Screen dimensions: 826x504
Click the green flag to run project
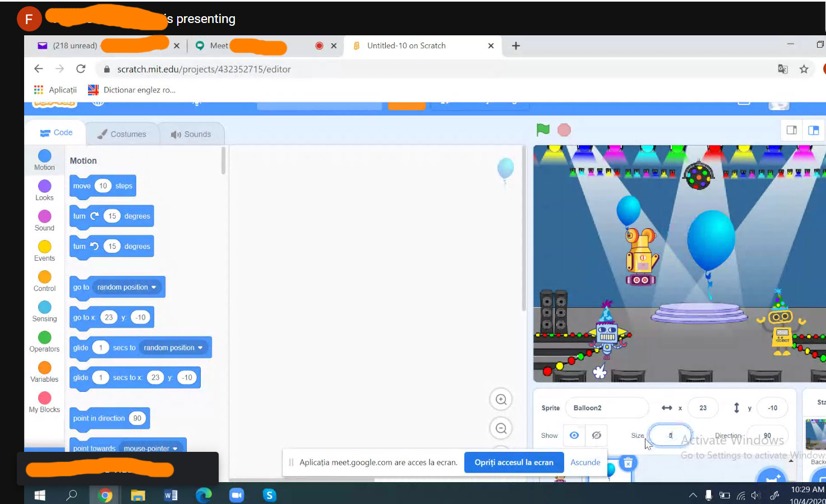(542, 130)
